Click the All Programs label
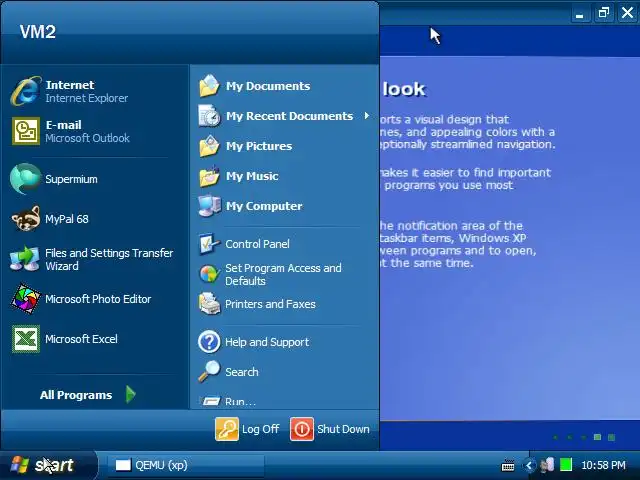Viewport: 640px width, 480px height. 76,395
